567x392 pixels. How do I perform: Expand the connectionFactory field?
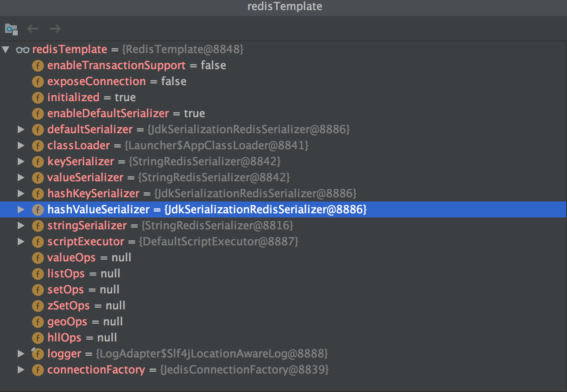tap(21, 370)
